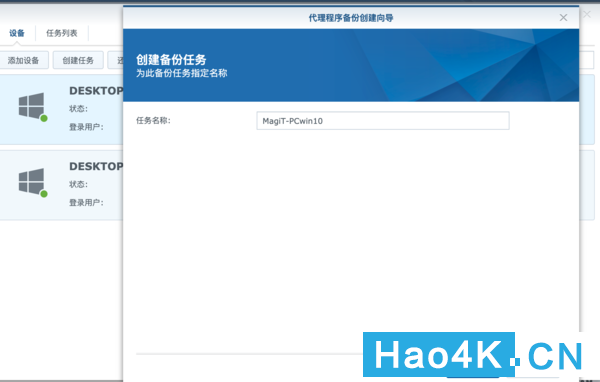This screenshot has width=600, height=382.
Task: Click the green status dot on the first device
Action: tap(44, 118)
